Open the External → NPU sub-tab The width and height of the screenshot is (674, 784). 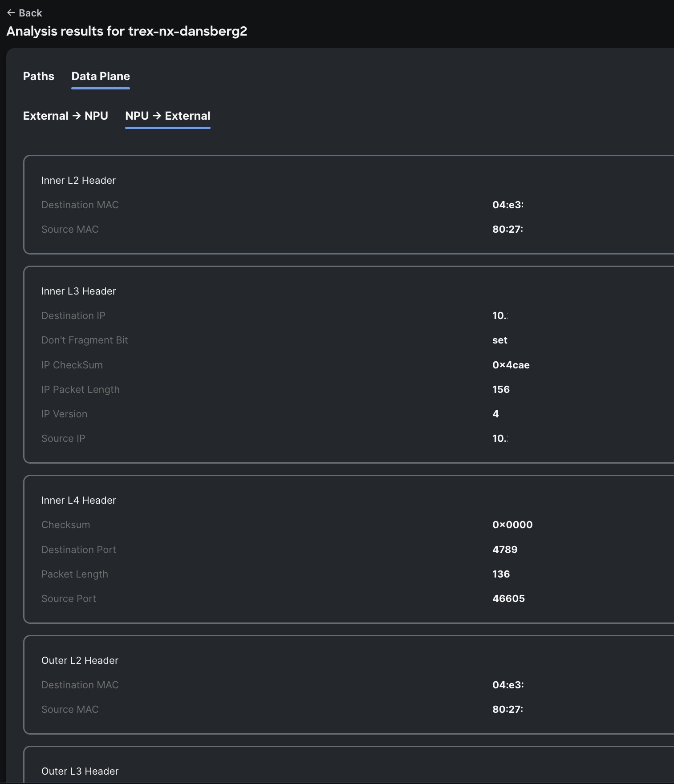pos(65,116)
